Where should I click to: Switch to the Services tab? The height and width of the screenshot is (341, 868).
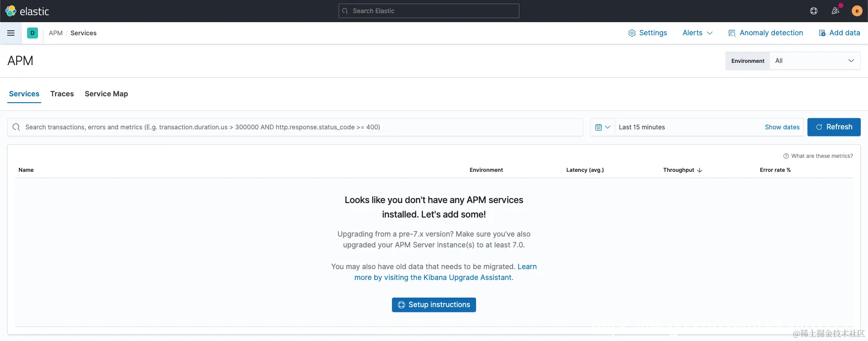coord(24,94)
